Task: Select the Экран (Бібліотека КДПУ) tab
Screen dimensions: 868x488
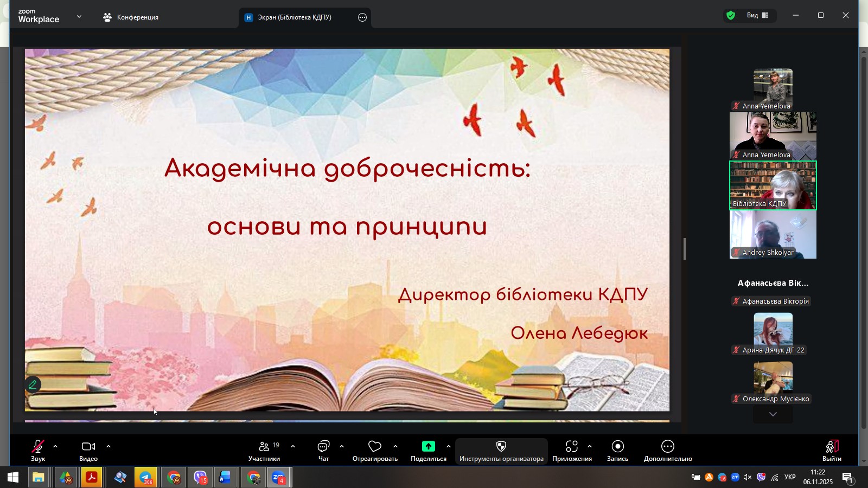Action: [x=294, y=17]
